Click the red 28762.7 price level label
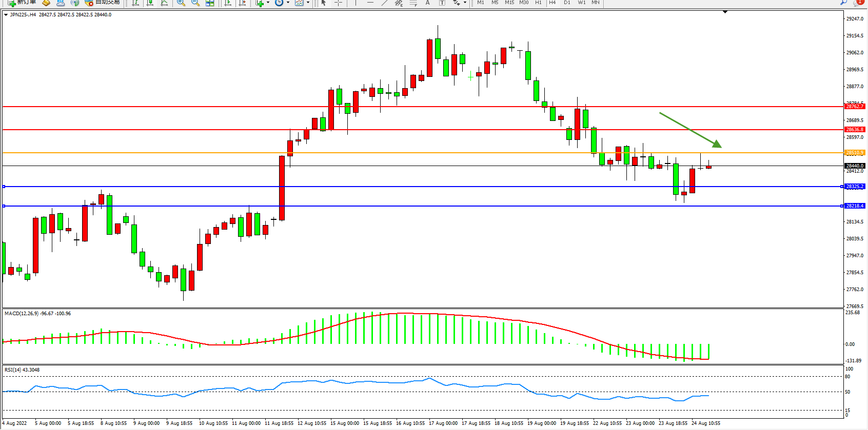Image resolution: width=868 pixels, height=430 pixels. (854, 107)
